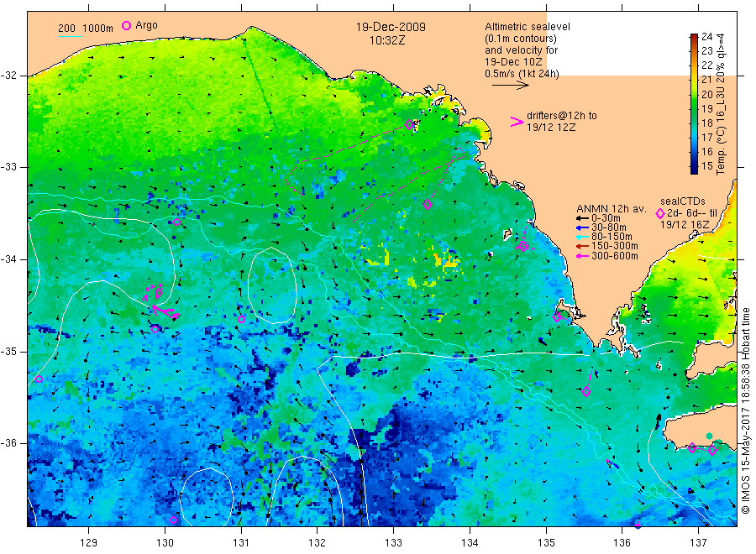
Task: Click the 0.5m/s velocity scale arrow
Action: pyautogui.click(x=511, y=86)
